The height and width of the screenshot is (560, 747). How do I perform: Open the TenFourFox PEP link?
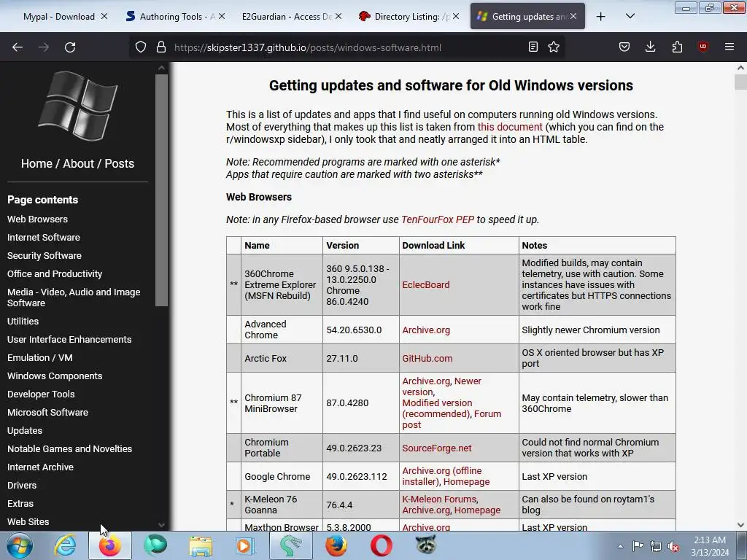coord(438,219)
